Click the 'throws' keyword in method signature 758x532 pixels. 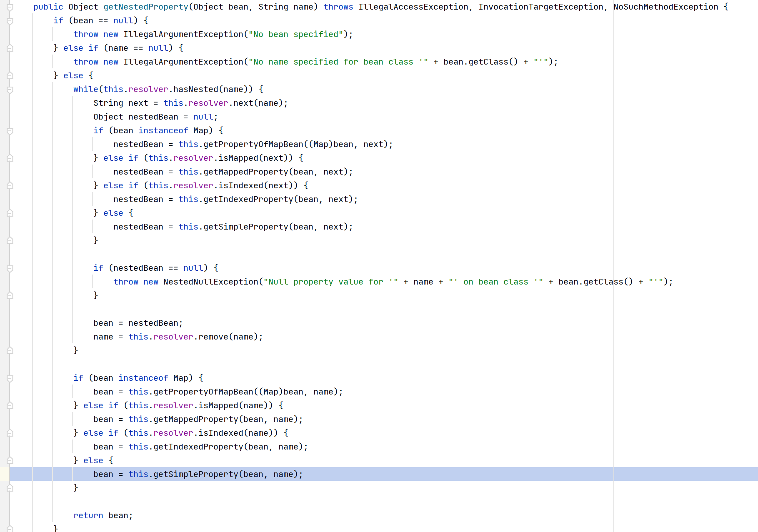338,7
